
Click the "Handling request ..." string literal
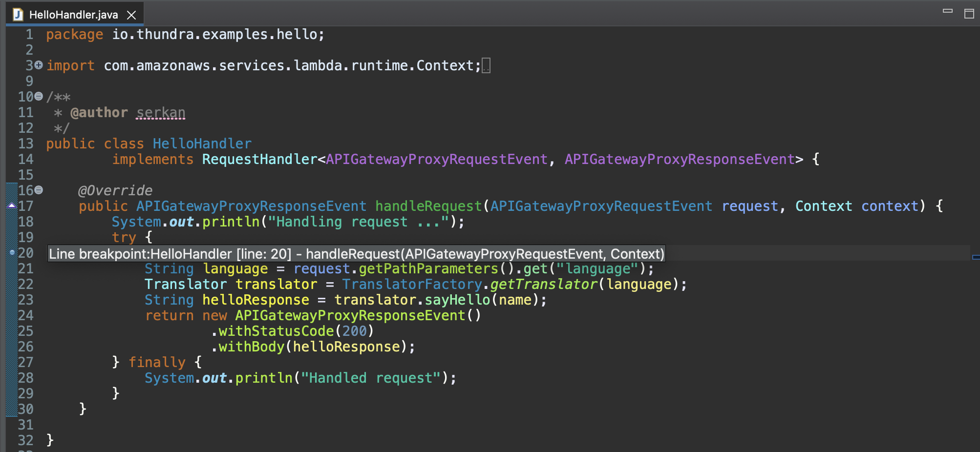pos(359,222)
